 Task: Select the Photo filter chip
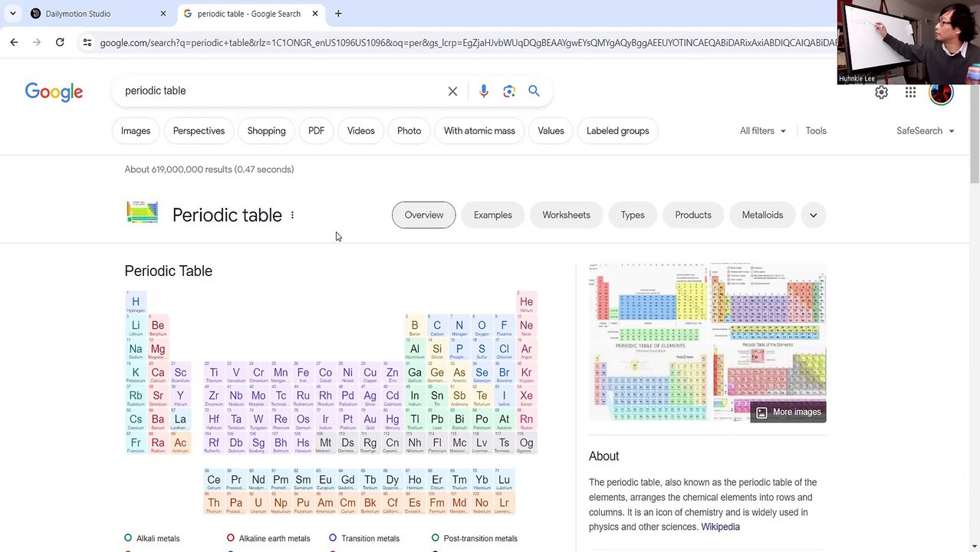coord(409,130)
